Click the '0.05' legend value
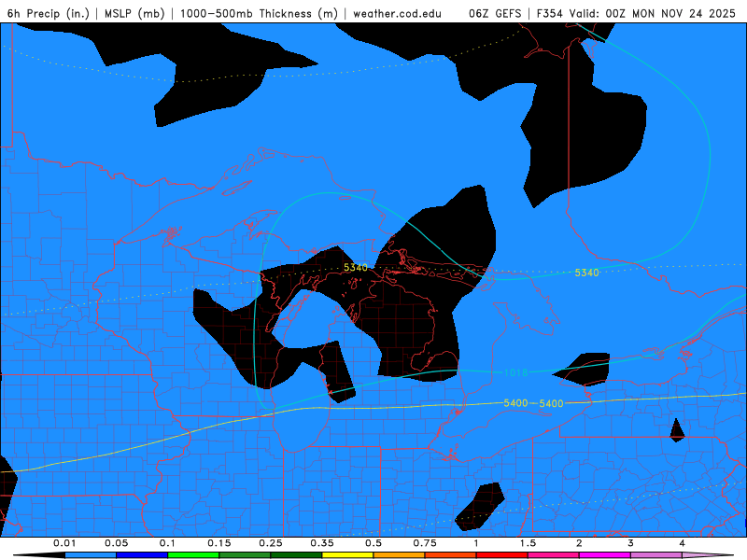 coord(116,543)
